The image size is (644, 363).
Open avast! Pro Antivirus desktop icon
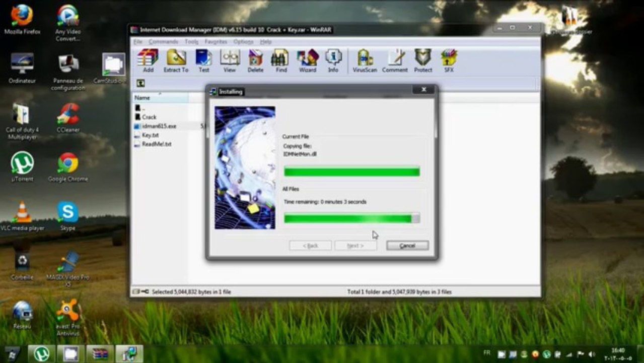pyautogui.click(x=68, y=318)
